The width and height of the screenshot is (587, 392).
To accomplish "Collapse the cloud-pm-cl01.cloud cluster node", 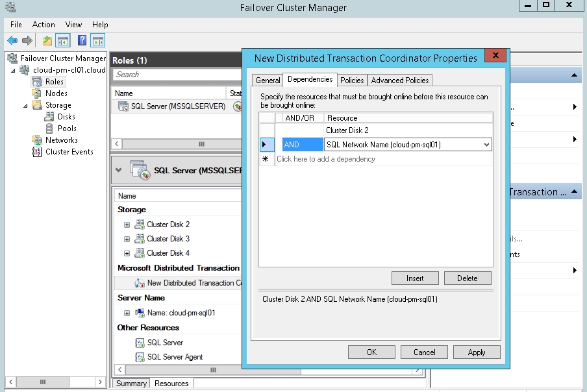I will (x=13, y=70).
